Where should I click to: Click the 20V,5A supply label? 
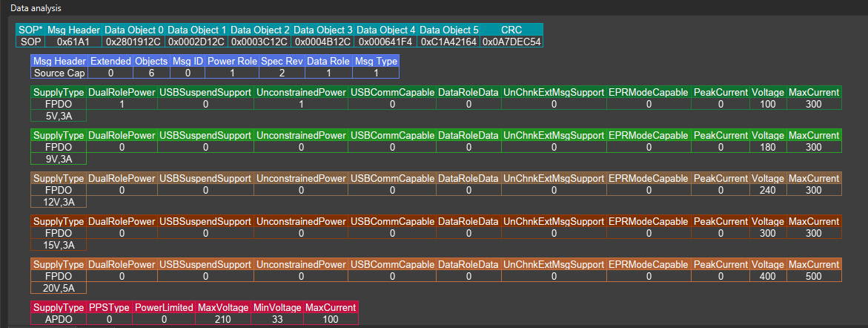[x=58, y=287]
